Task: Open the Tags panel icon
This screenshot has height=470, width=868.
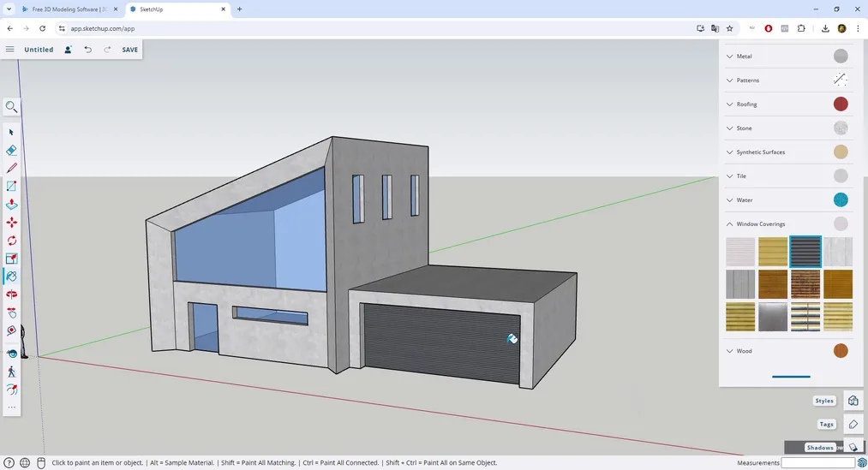Action: tap(853, 424)
